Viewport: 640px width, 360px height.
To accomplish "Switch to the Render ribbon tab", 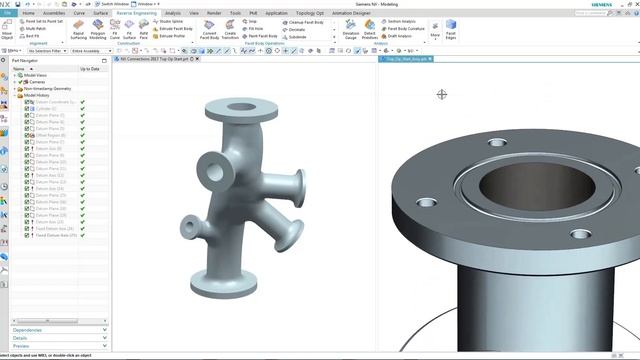I will (x=214, y=13).
